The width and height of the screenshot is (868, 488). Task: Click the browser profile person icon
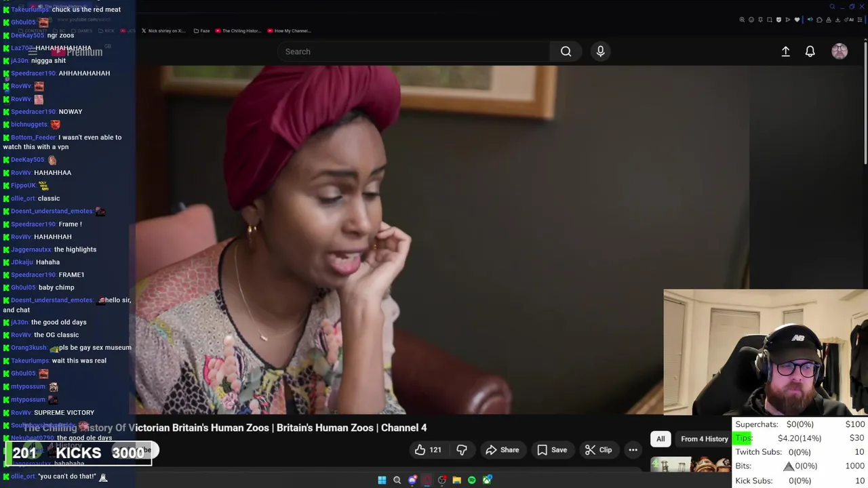pos(829,20)
